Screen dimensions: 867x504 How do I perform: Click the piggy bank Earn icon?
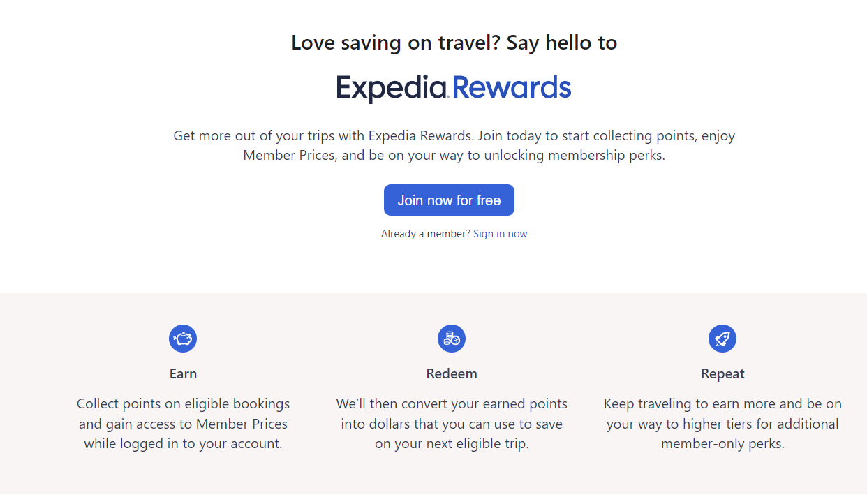click(183, 339)
